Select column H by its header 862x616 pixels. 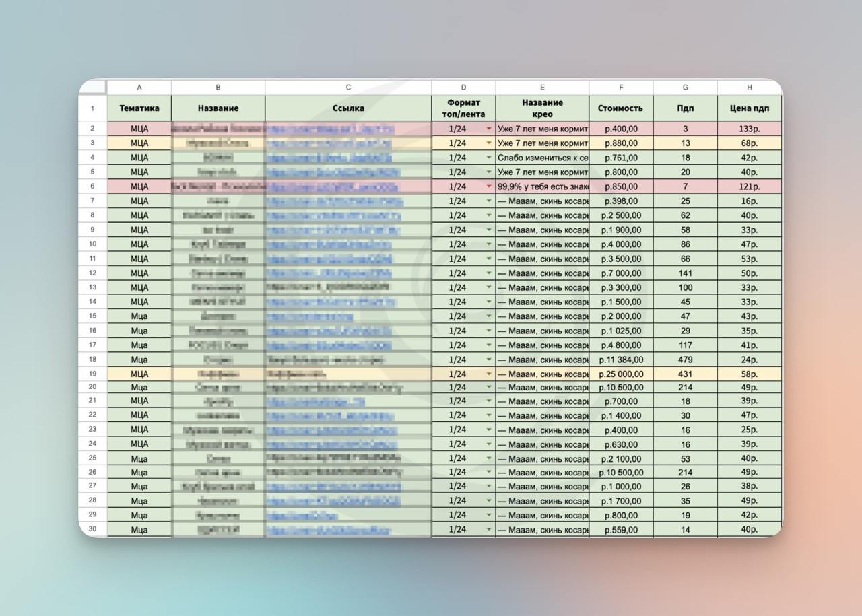coord(750,88)
